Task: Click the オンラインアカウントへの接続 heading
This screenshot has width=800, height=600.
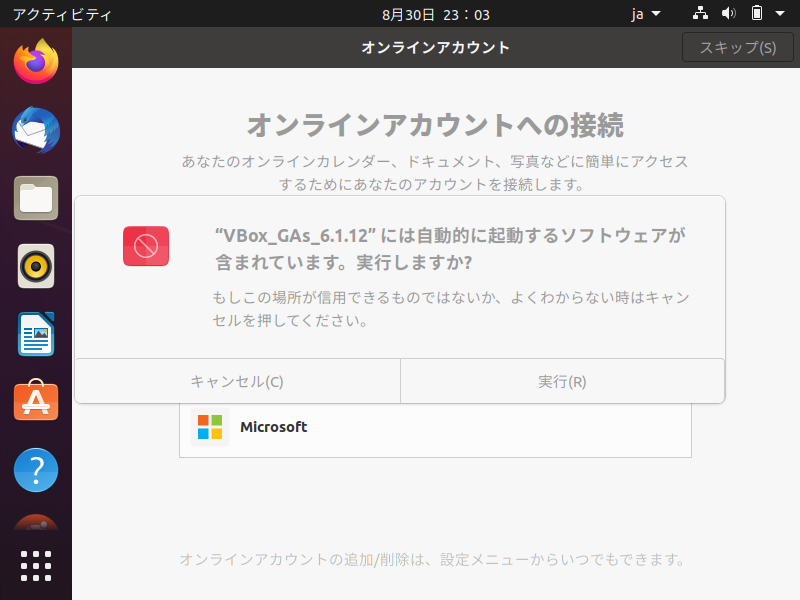Action: point(435,126)
